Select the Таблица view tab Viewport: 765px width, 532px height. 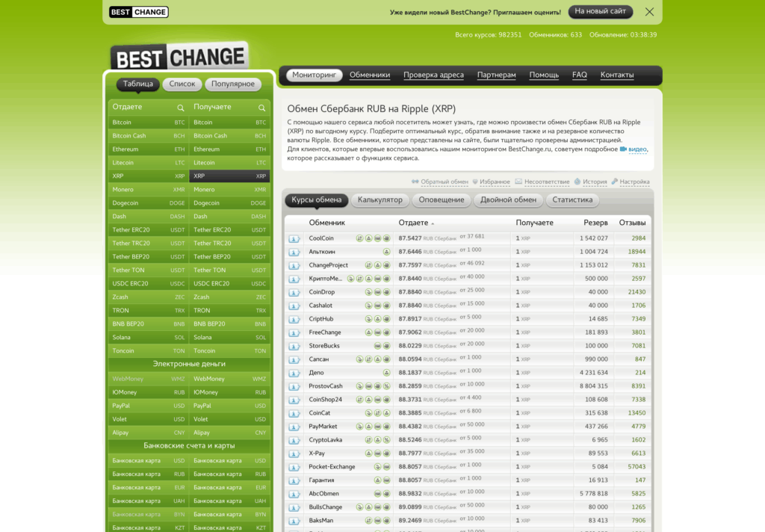point(138,84)
